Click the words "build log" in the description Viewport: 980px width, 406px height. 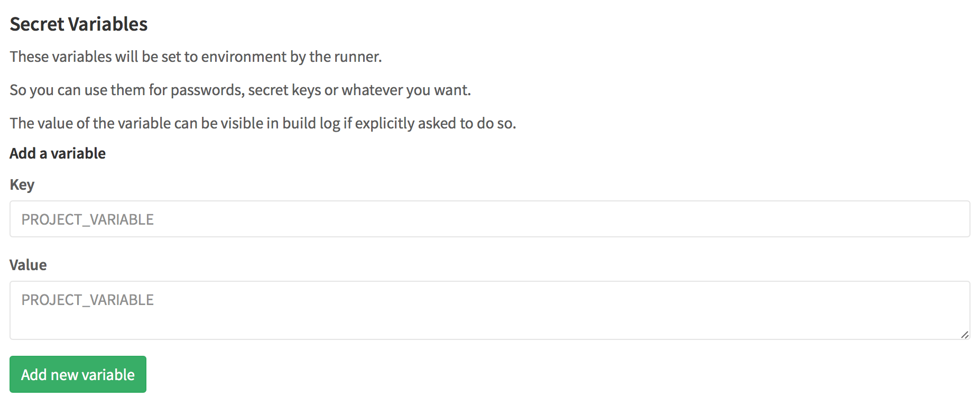point(311,123)
